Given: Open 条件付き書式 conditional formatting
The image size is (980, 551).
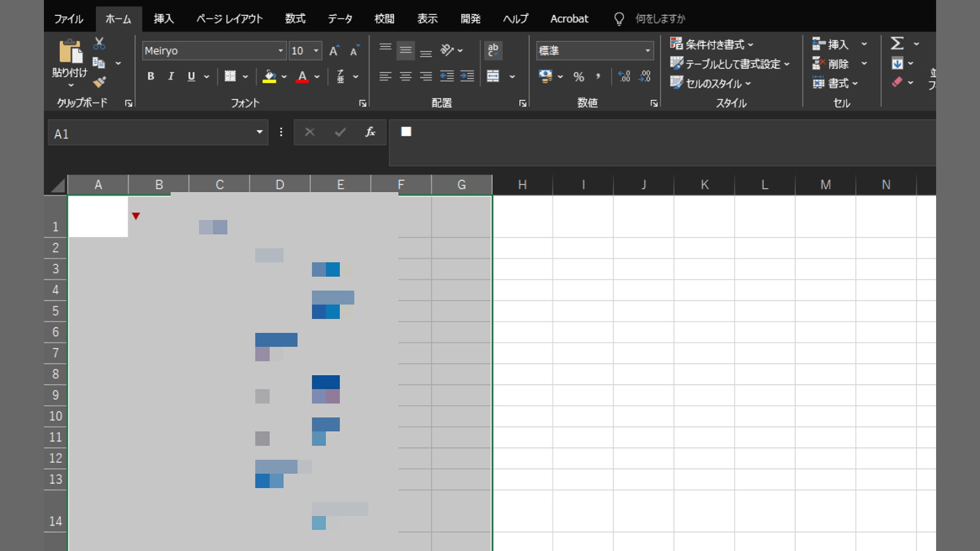Looking at the screenshot, I should point(712,44).
